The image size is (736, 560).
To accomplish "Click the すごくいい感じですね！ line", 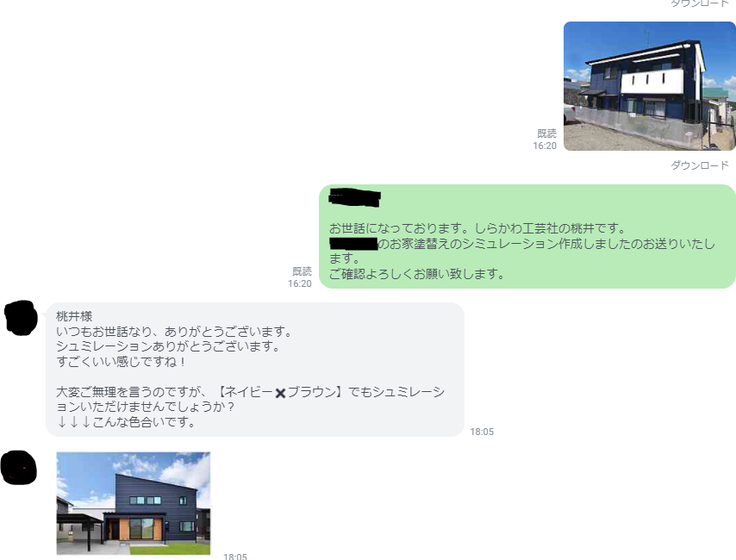I will [122, 362].
